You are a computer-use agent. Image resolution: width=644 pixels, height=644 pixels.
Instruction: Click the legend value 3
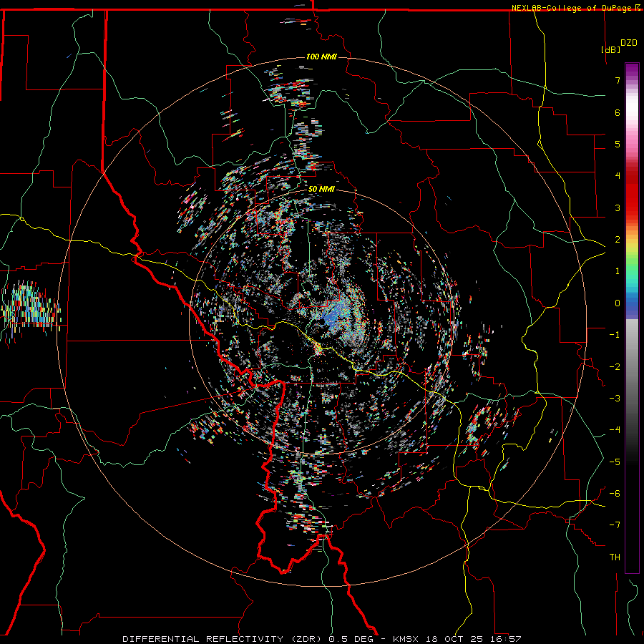[x=618, y=208]
